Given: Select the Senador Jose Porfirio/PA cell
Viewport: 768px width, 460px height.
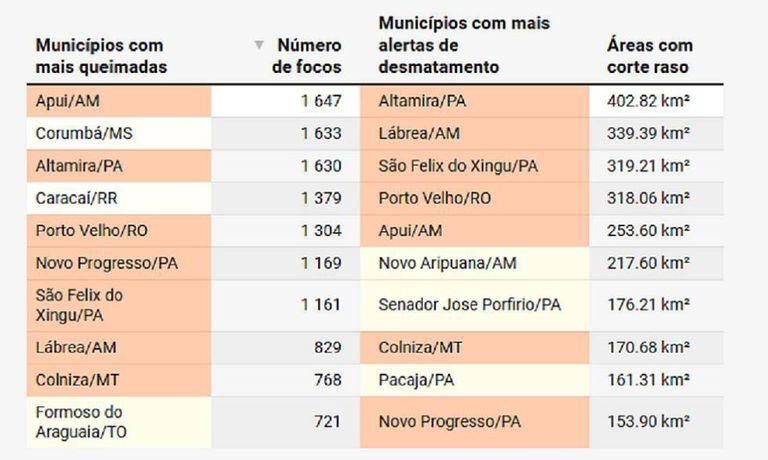Looking at the screenshot, I should (x=470, y=304).
